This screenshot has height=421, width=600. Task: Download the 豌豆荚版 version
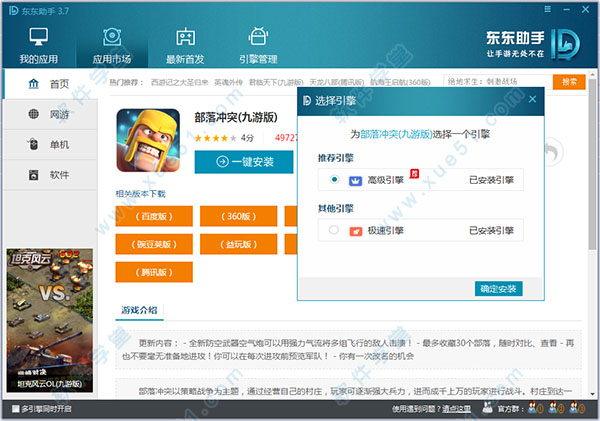click(154, 244)
